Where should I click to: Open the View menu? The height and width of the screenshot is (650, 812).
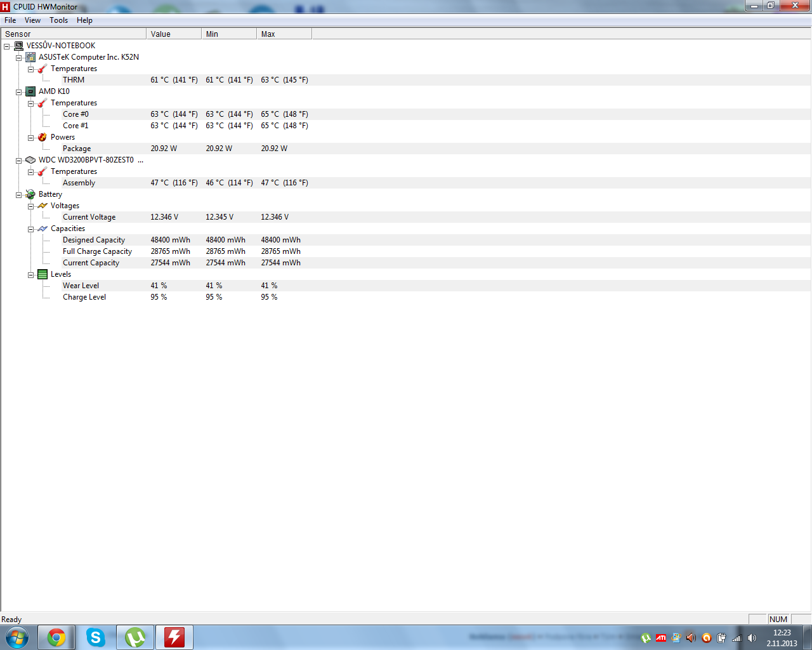(x=32, y=20)
